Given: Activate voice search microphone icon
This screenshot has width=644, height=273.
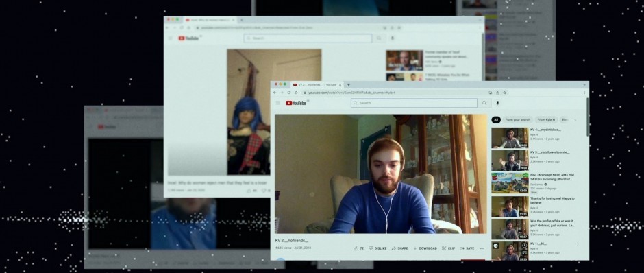Looking at the screenshot, I should point(498,103).
